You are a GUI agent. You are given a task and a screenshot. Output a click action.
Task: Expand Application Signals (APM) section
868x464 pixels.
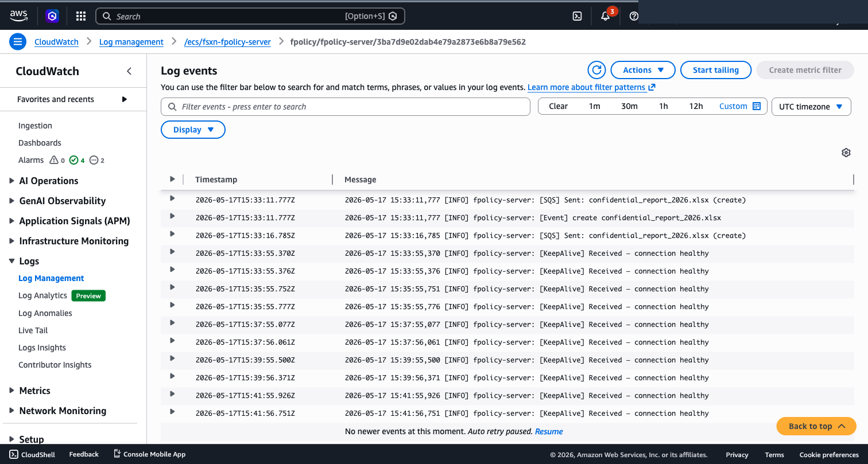tap(13, 221)
